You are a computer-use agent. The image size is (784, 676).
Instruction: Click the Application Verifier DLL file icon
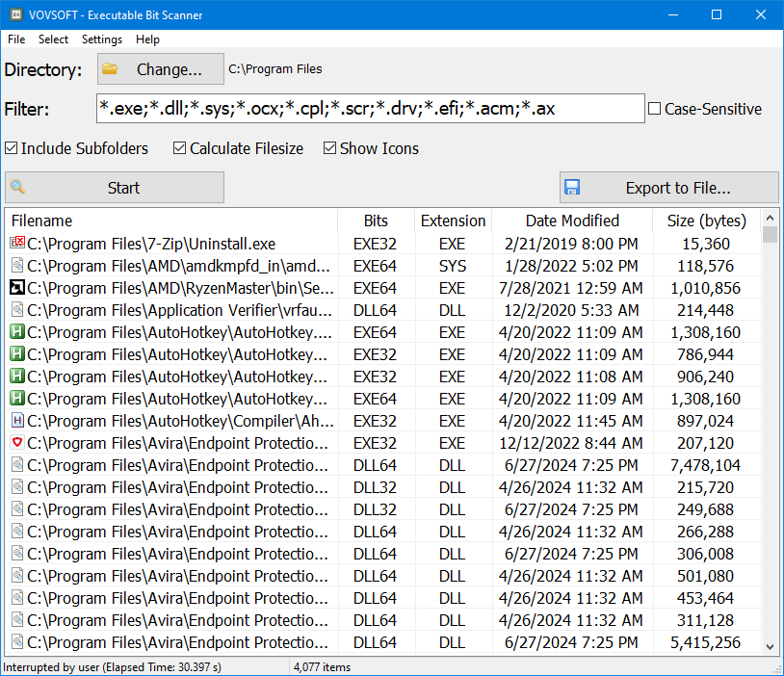17,309
